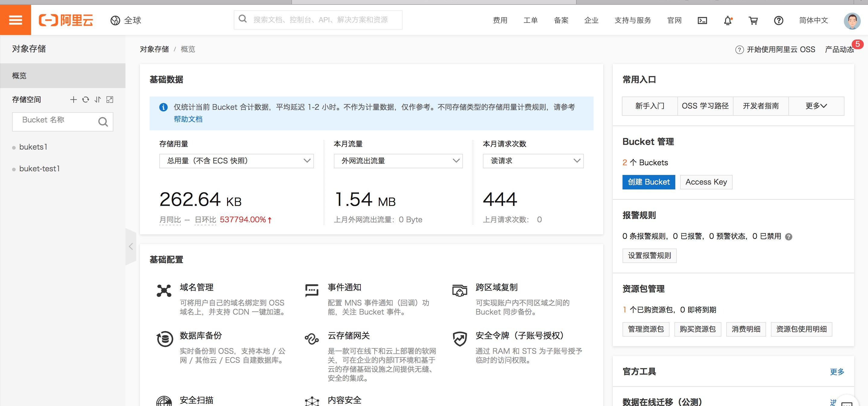Click the 域名管理 icon
The image size is (868, 406).
[x=164, y=290]
